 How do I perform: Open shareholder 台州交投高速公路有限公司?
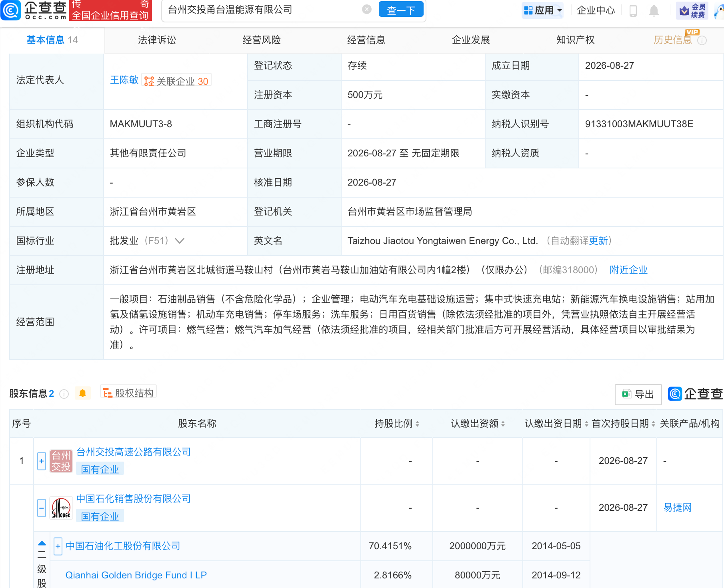(x=134, y=452)
